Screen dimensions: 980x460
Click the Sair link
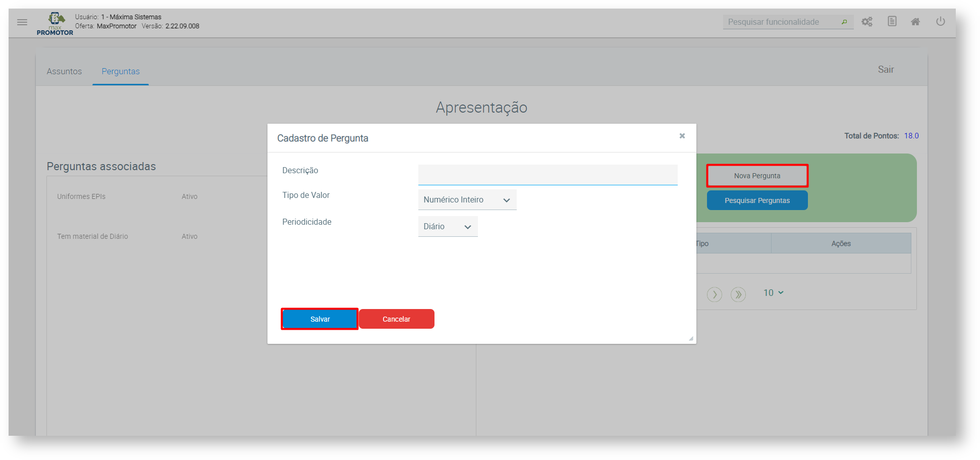[x=886, y=70]
